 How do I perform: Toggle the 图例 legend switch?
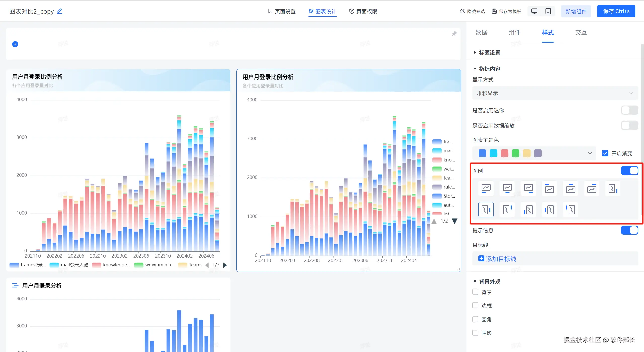click(629, 171)
